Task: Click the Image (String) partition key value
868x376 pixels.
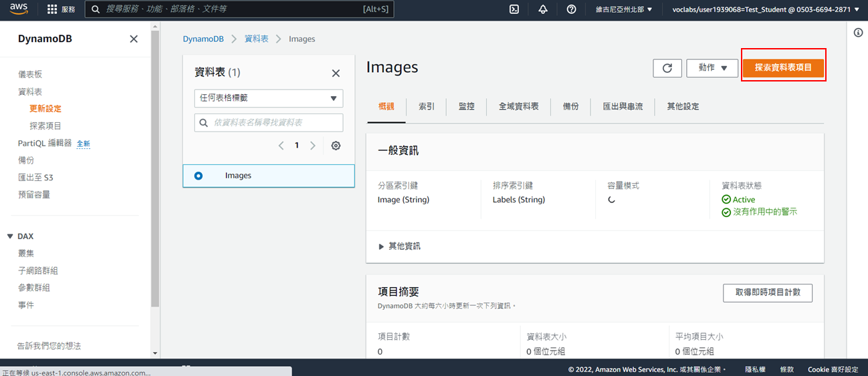Action: click(x=403, y=200)
